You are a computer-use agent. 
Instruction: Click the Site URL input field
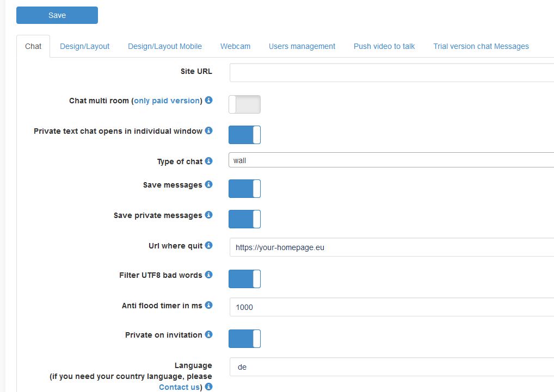pos(392,72)
